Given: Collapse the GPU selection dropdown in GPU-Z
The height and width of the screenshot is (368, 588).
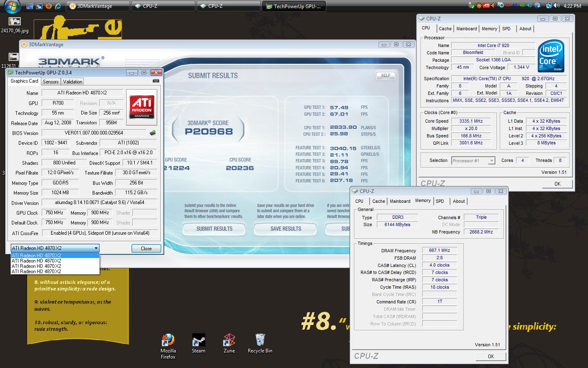Looking at the screenshot, I should point(96,248).
